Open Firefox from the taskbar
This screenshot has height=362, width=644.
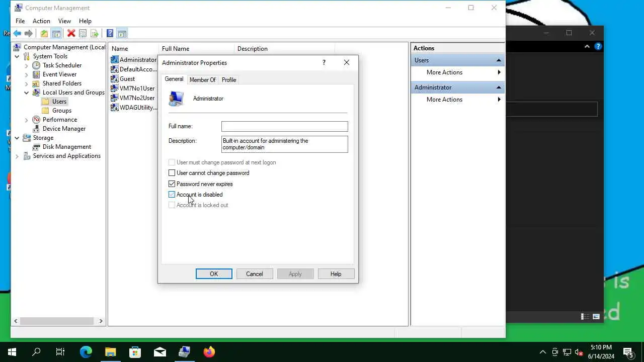coord(209,352)
